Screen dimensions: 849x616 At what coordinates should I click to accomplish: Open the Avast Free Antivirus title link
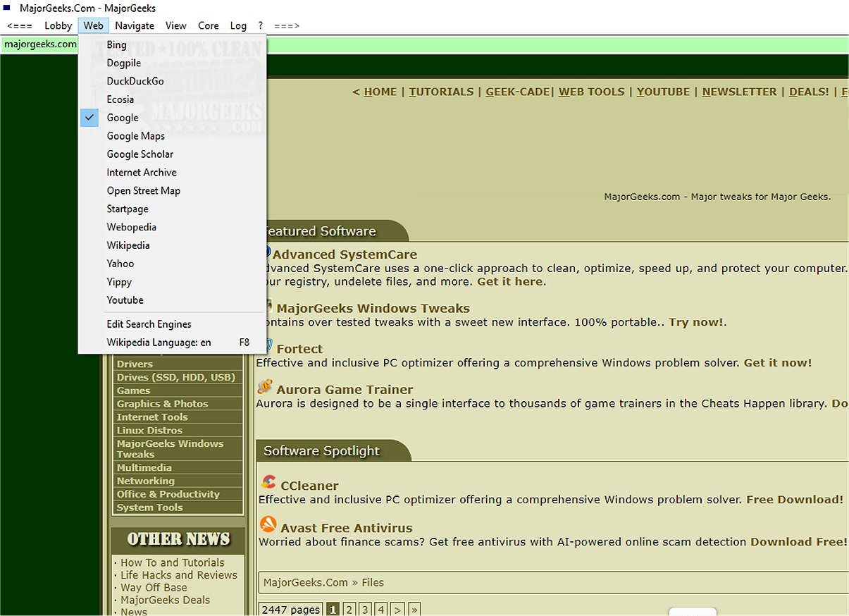click(x=347, y=528)
